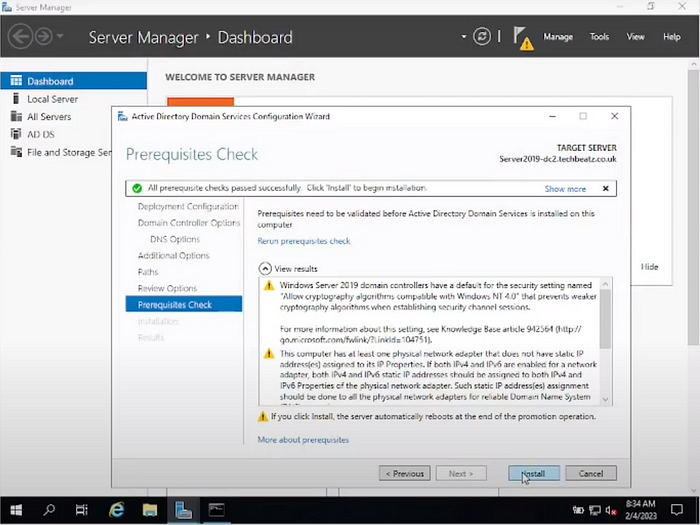The image size is (700, 525).
Task: Open the Manage menu in Server Manager
Action: coord(558,37)
